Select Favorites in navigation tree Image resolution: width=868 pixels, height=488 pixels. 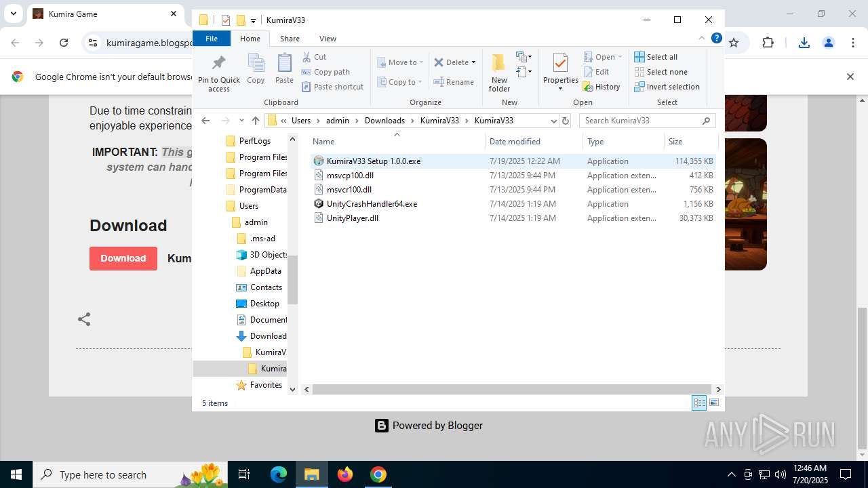pyautogui.click(x=259, y=385)
